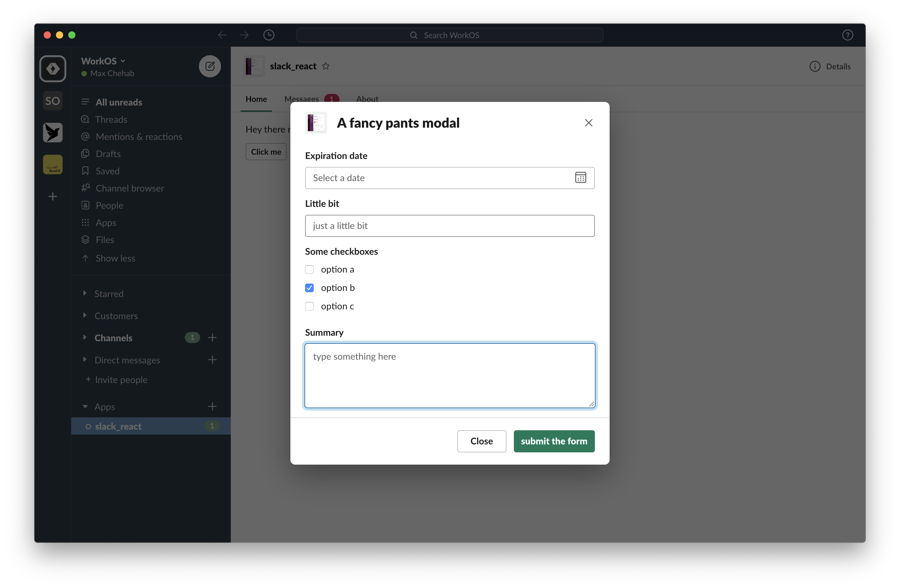Open the WorkOS workspace dropdown

pyautogui.click(x=103, y=61)
